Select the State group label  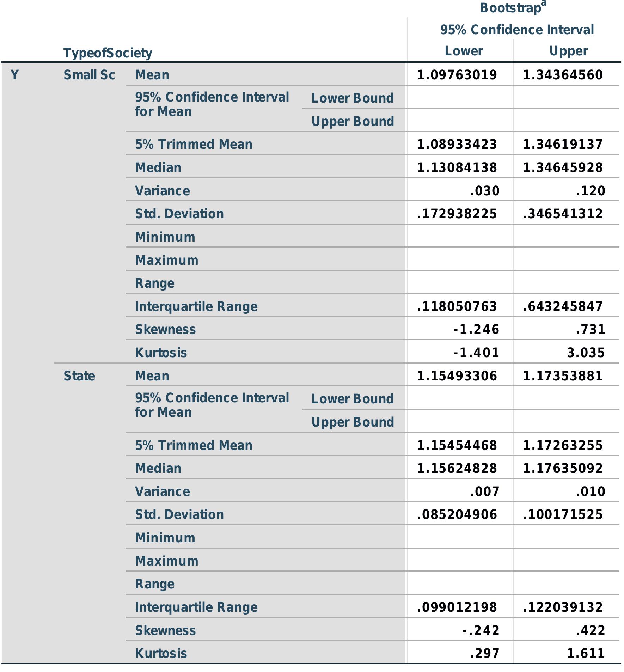tap(79, 376)
